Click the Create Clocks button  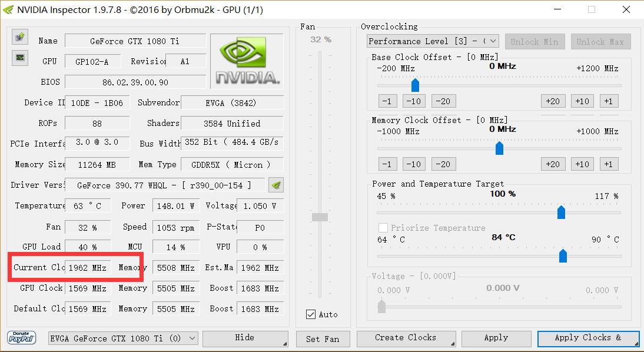pos(406,338)
